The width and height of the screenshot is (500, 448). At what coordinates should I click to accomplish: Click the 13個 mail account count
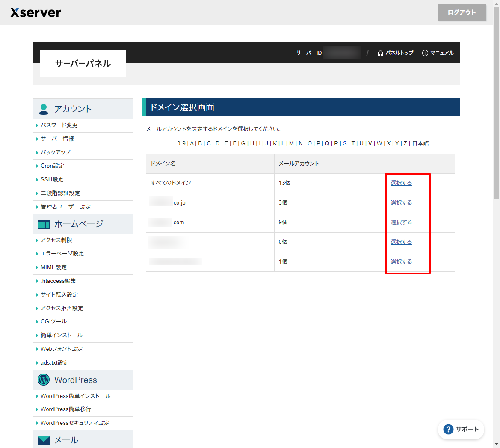[x=284, y=183]
